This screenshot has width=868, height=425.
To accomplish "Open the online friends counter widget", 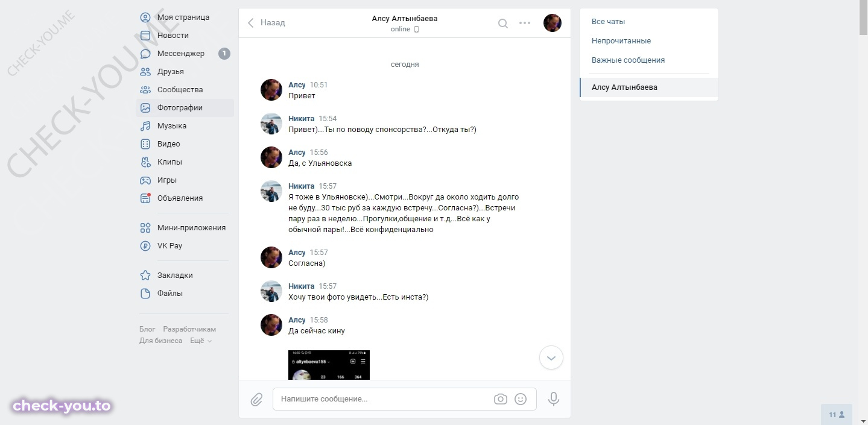I will (x=837, y=415).
